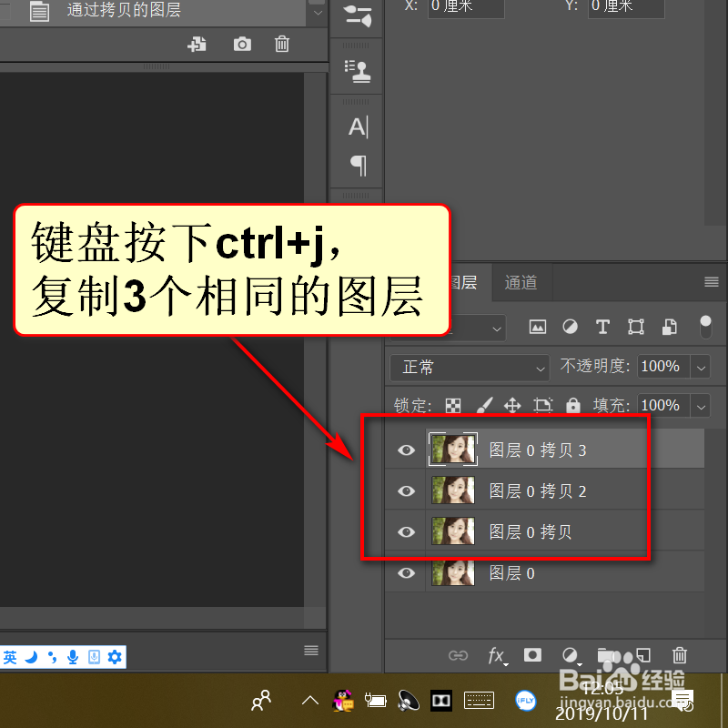Click layer name 图层 0 拷贝
Viewport: 728px width, 728px height.
tap(531, 532)
